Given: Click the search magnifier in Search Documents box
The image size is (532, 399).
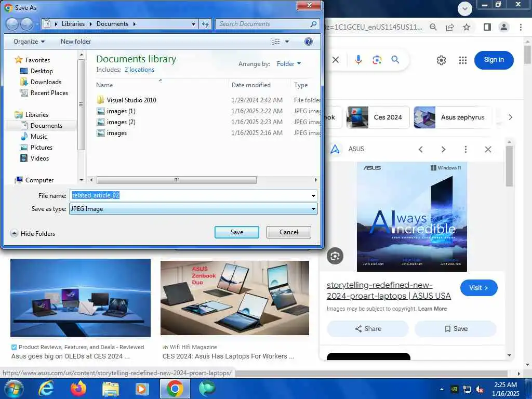Looking at the screenshot, I should pyautogui.click(x=313, y=24).
